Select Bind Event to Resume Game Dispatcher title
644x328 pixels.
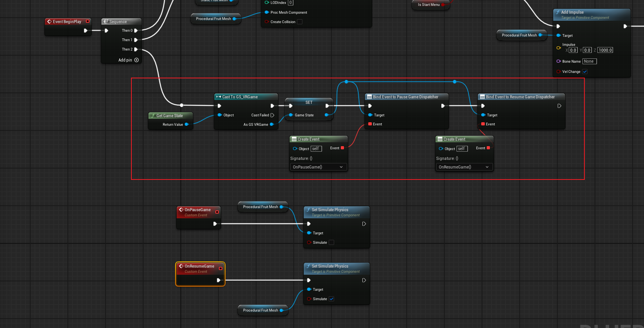click(520, 97)
